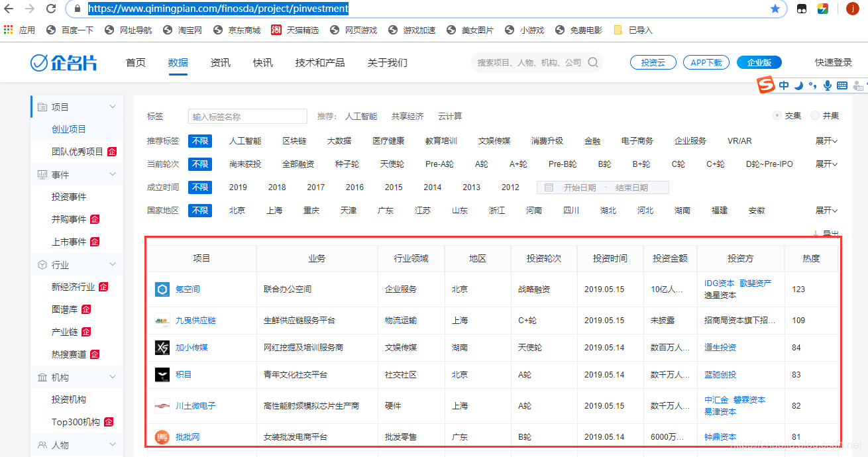
Task: Select the 并集 radio button
Action: pyautogui.click(x=815, y=116)
